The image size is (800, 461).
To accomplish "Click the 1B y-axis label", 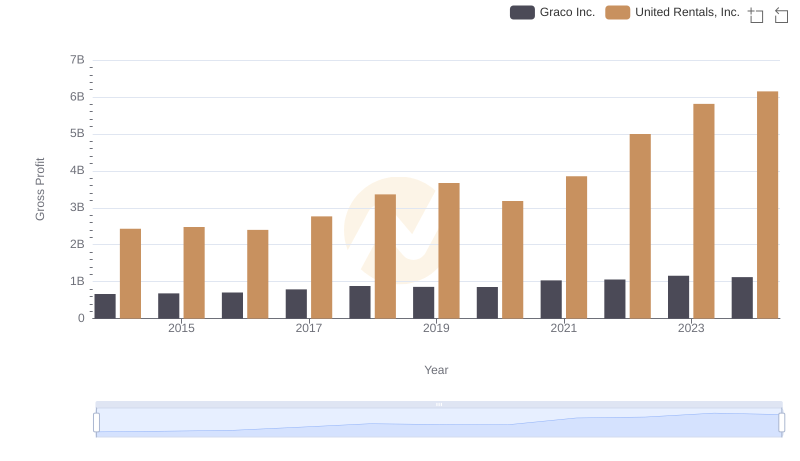I will coord(77,281).
